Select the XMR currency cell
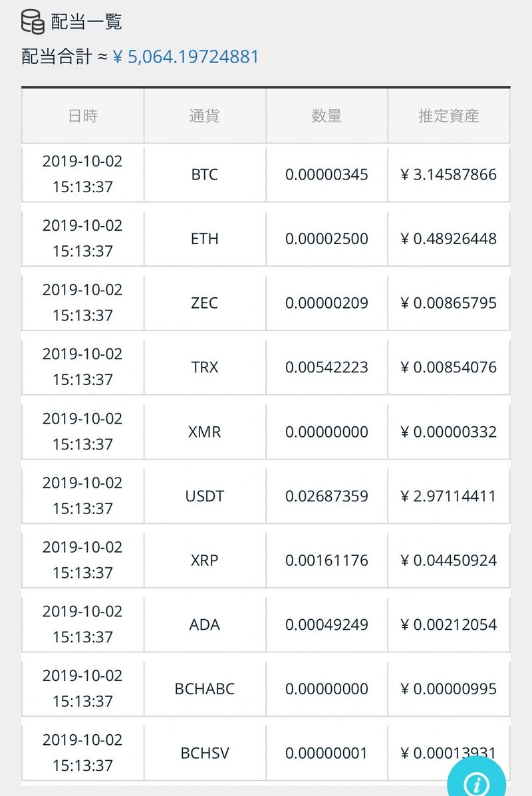Image resolution: width=532 pixels, height=796 pixels. tap(204, 432)
